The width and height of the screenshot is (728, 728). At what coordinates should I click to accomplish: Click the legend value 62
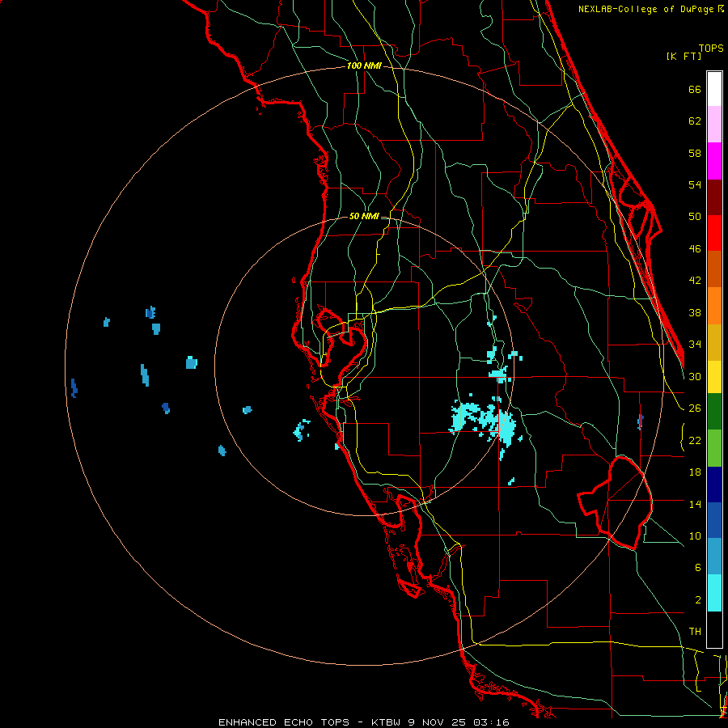[x=695, y=121]
